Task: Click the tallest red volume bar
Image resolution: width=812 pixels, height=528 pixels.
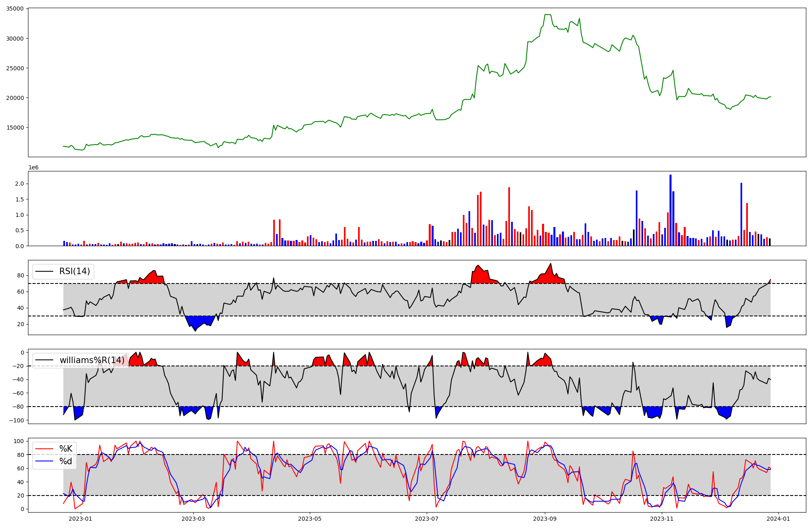Action: tap(509, 216)
